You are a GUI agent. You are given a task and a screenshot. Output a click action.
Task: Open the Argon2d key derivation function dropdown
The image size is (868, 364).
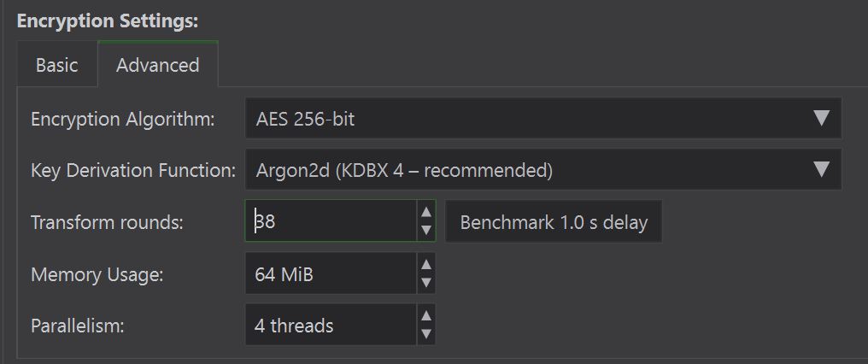tap(530, 170)
